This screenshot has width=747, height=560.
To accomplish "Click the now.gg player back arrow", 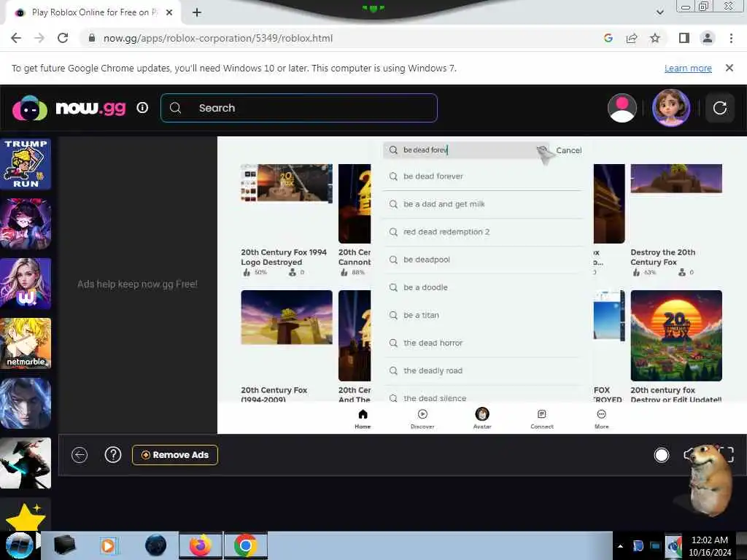I will (80, 455).
